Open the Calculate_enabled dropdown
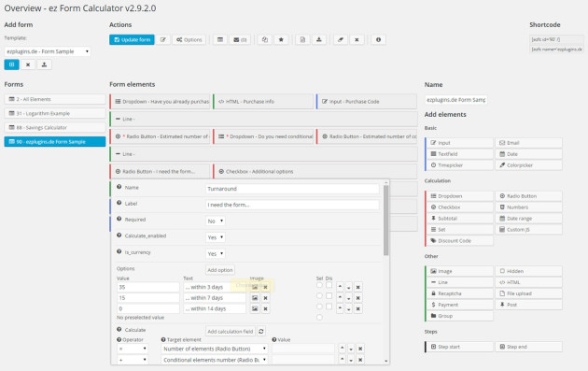The height and width of the screenshot is (371, 588). pos(216,237)
